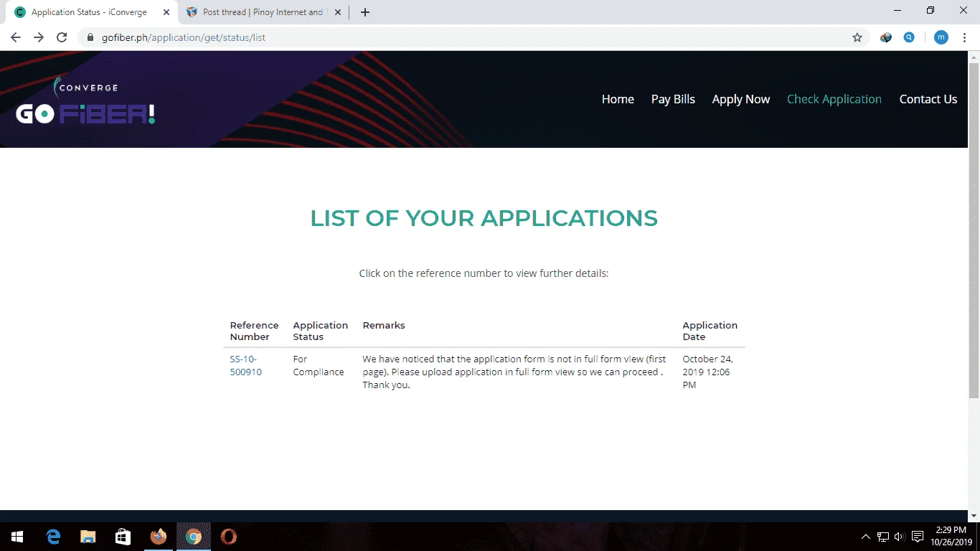Viewport: 980px width, 551px height.
Task: Click 'Click on the reference number' instruction text
Action: 484,273
